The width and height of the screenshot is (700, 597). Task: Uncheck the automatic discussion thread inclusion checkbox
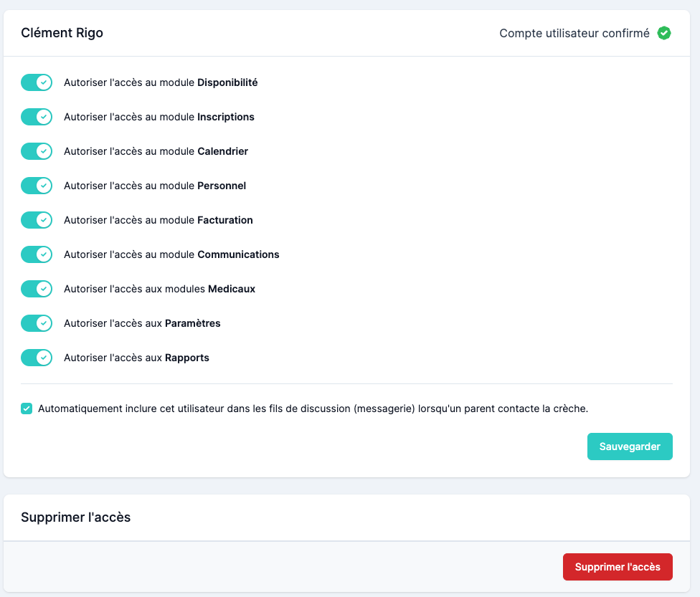(27, 409)
